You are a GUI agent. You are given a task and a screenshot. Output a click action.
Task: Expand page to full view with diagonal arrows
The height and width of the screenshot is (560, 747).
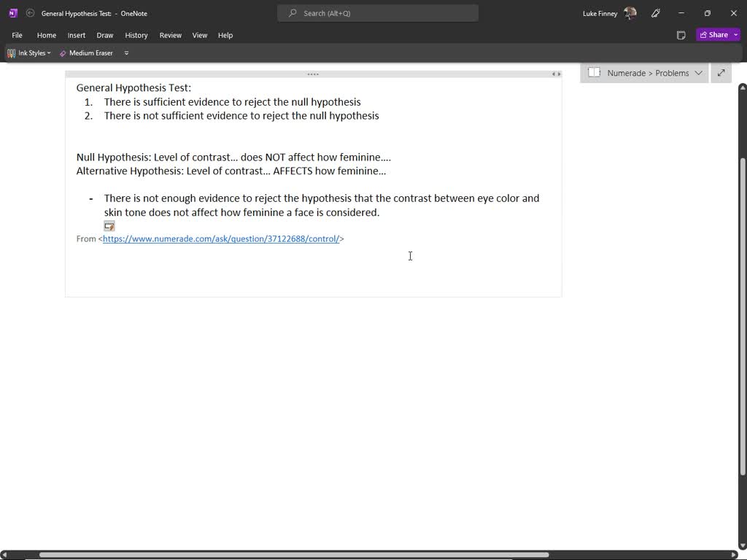pyautogui.click(x=721, y=73)
